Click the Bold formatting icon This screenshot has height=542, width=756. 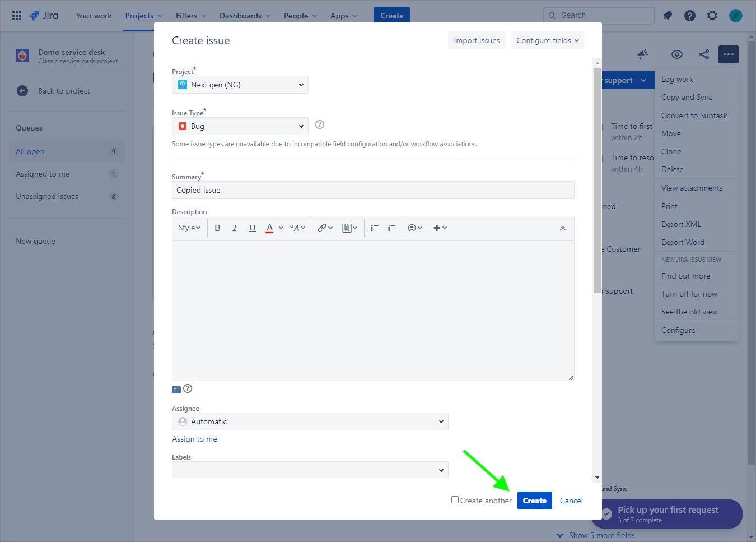point(217,228)
